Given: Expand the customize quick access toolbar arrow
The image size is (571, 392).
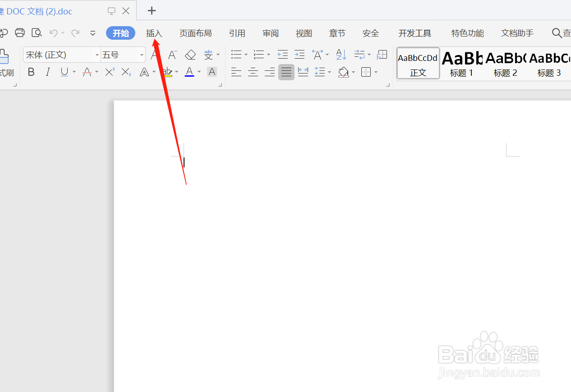Looking at the screenshot, I should pos(93,33).
